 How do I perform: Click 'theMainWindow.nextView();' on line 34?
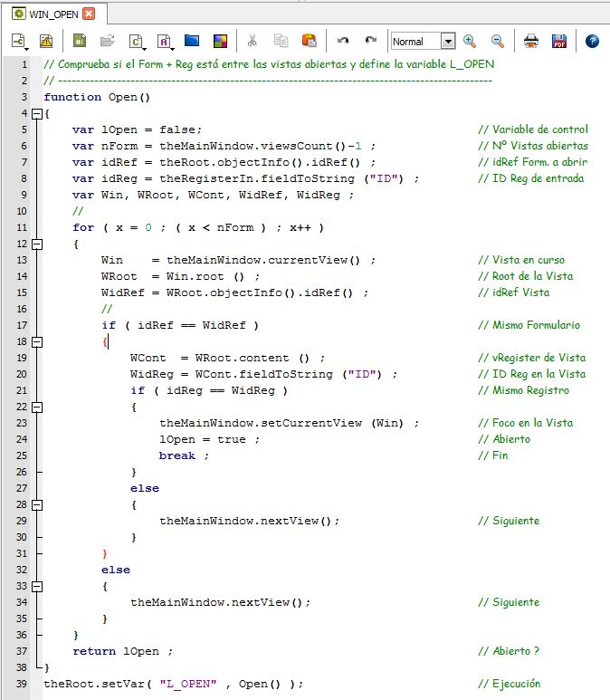(221, 602)
